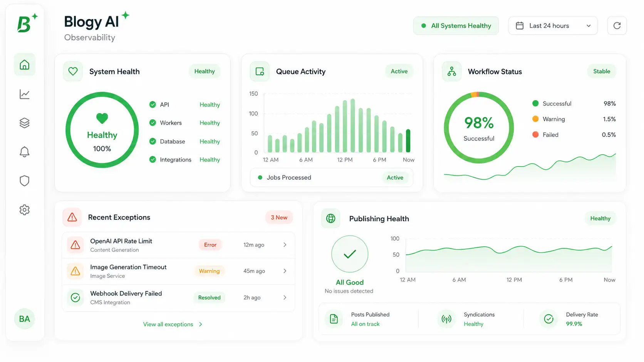
Task: Click the API Healthy status row
Action: tap(184, 105)
